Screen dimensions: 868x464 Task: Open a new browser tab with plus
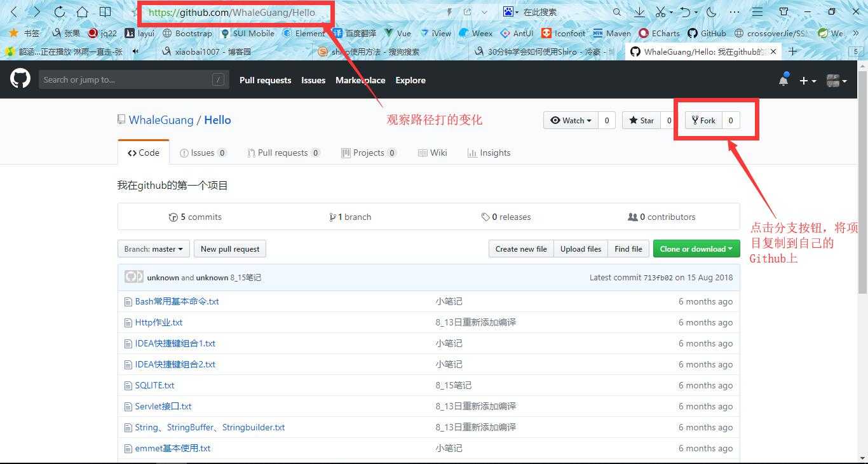tap(792, 51)
